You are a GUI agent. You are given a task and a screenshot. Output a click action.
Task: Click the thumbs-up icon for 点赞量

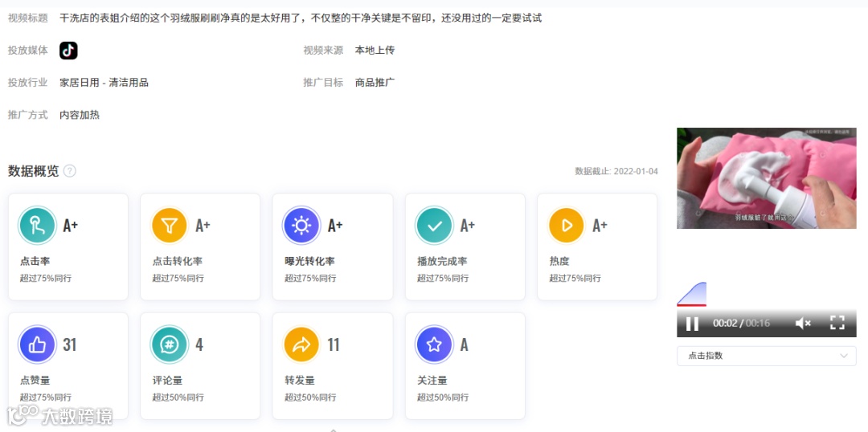37,344
